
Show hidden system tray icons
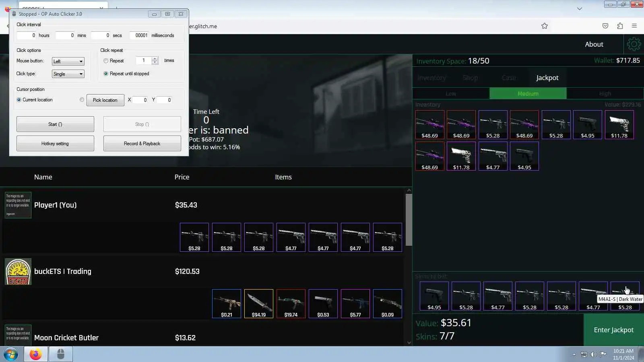click(574, 354)
